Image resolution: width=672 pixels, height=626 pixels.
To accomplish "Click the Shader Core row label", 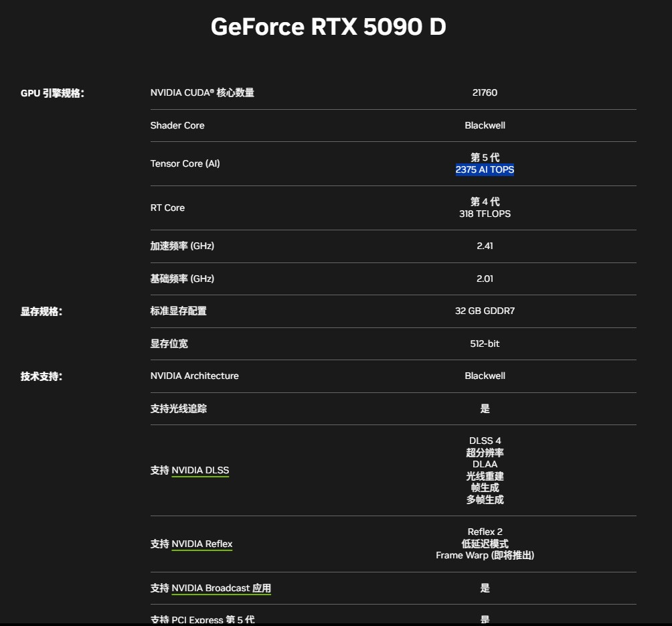I will 177,126.
